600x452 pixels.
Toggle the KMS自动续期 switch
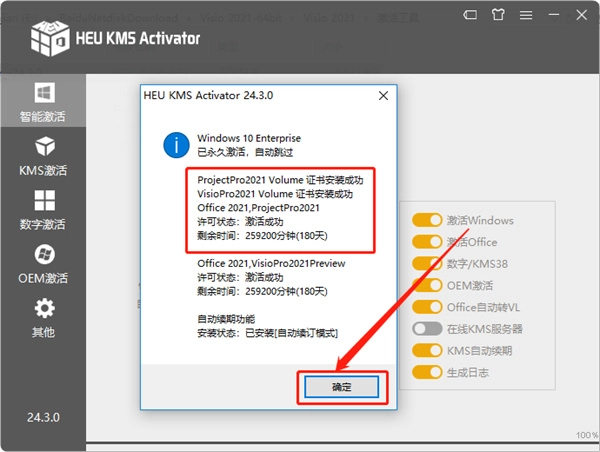tap(427, 351)
